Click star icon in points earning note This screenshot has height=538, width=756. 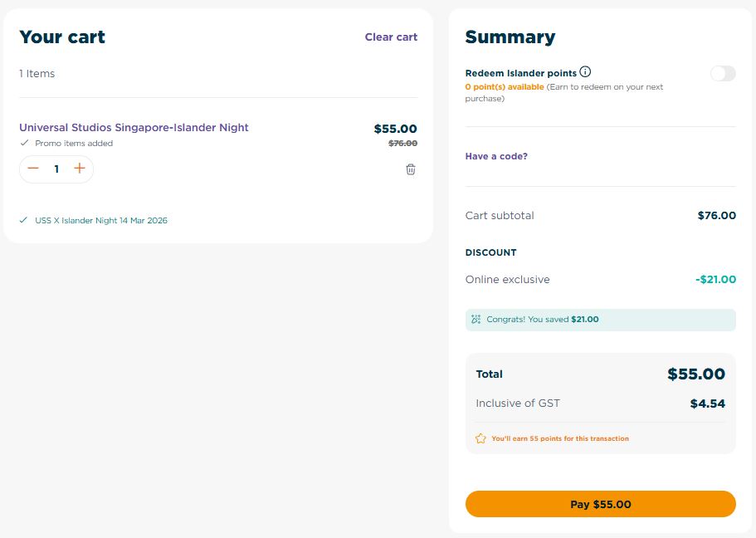[480, 438]
